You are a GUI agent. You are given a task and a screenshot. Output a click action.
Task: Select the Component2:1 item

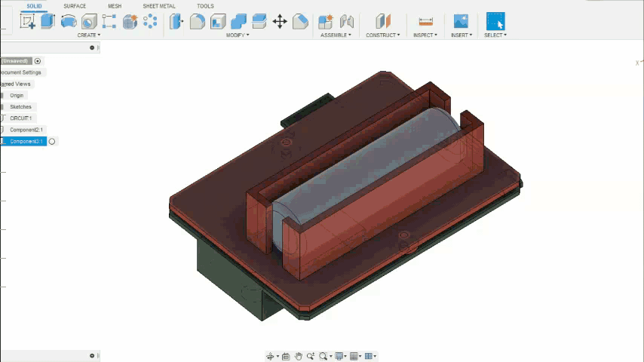(26, 130)
